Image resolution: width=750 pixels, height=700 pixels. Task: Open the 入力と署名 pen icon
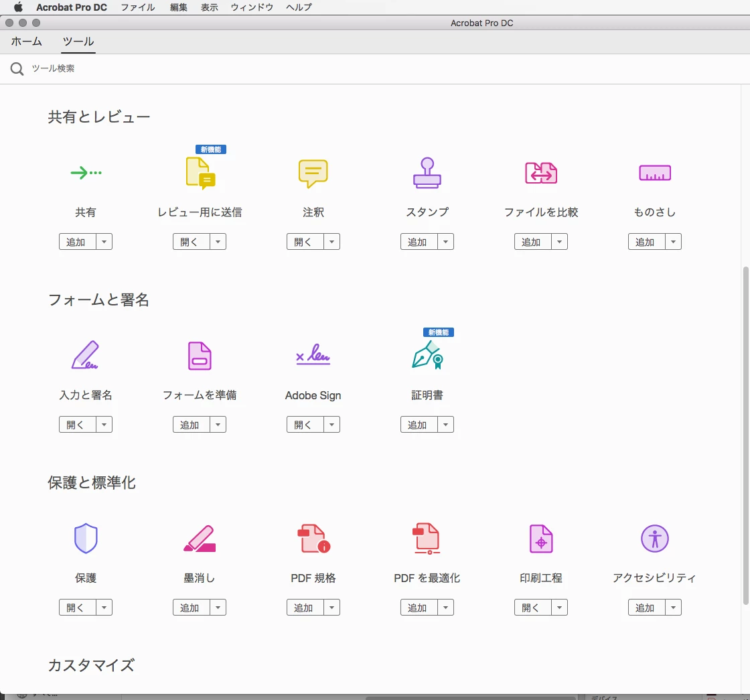coord(85,355)
